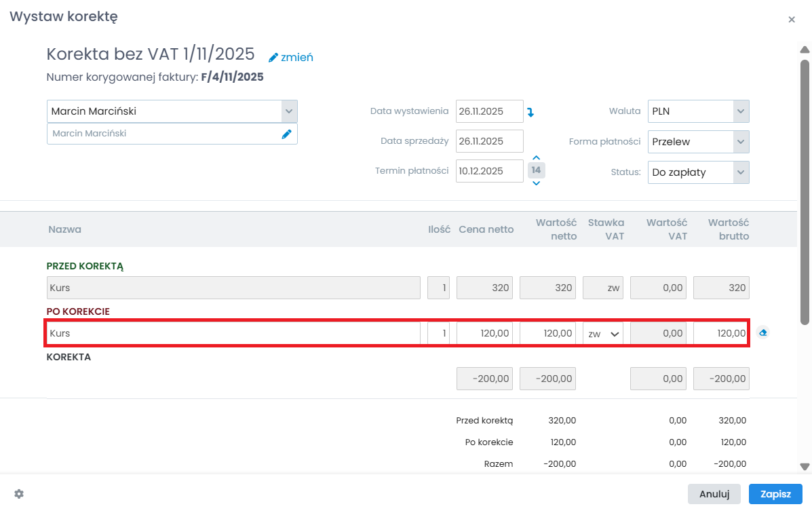Click the Termin płatności date field
The image size is (812, 513).
489,171
